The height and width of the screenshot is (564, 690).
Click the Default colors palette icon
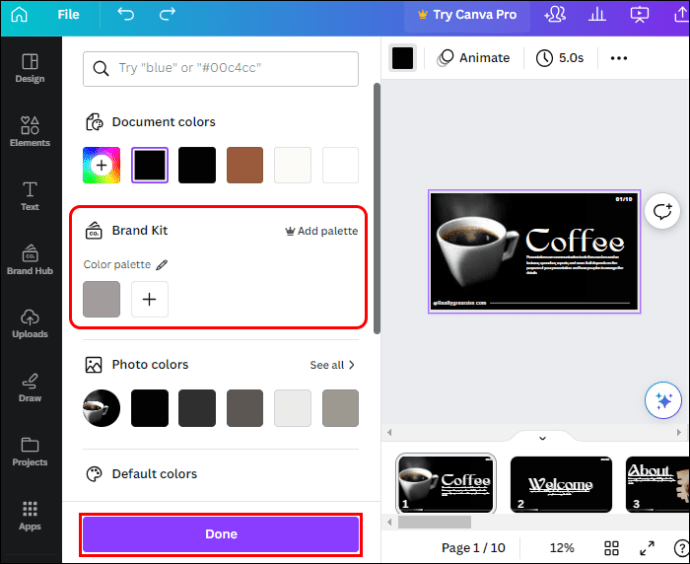[x=94, y=474]
